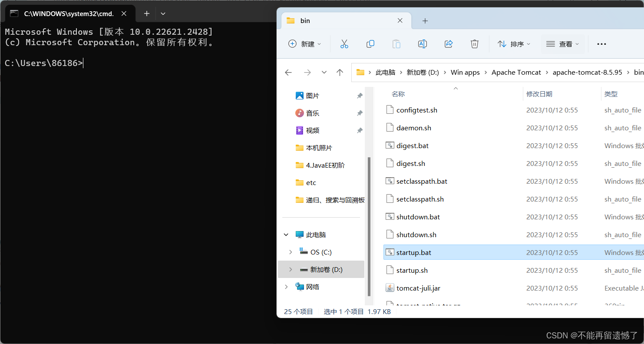
Task: Click the setclasspath.bat file icon
Action: [x=390, y=181]
